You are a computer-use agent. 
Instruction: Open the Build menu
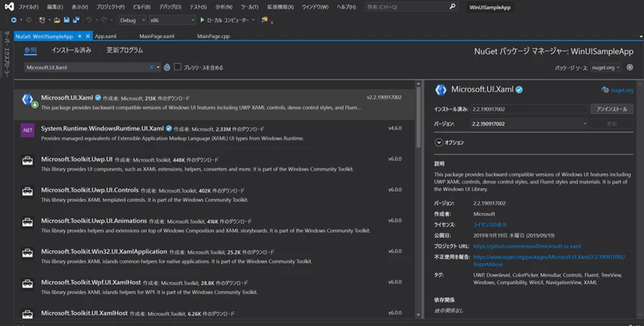click(142, 7)
